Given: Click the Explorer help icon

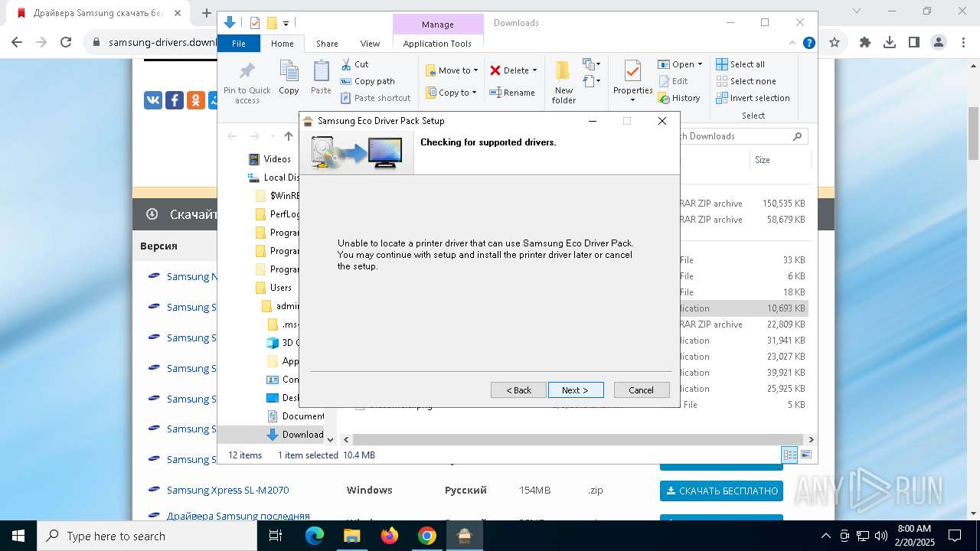Looking at the screenshot, I should 808,44.
